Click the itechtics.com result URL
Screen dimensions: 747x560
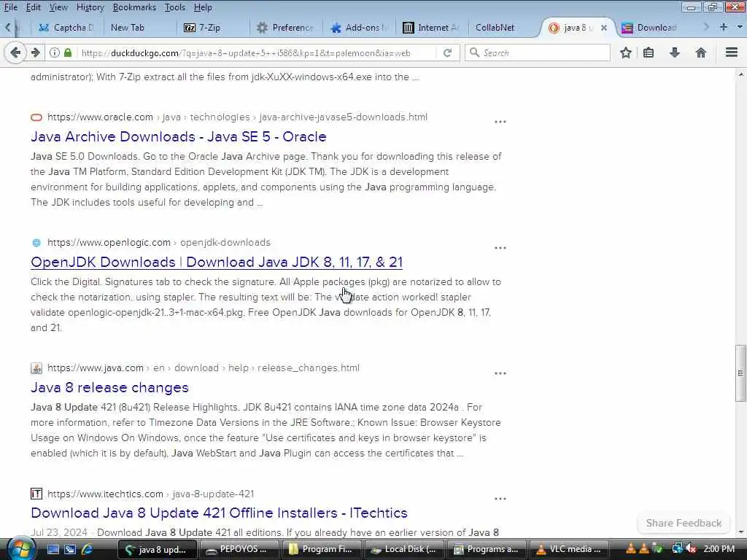pos(150,494)
